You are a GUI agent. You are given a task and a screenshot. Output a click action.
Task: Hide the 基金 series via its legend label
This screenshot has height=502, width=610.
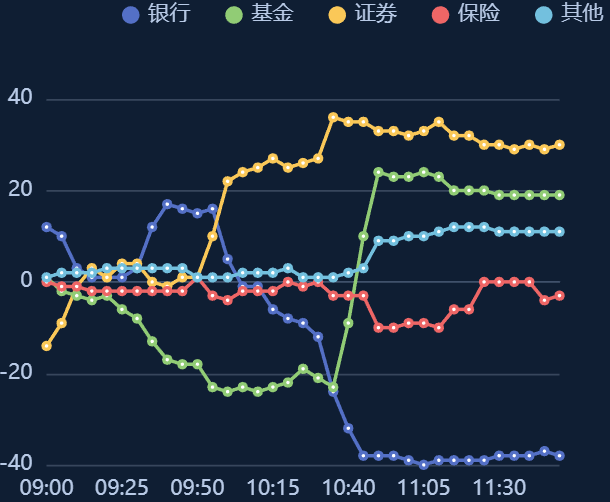point(272,14)
